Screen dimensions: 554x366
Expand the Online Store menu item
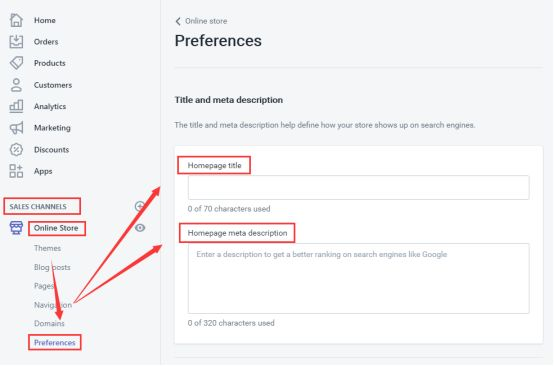click(x=56, y=228)
